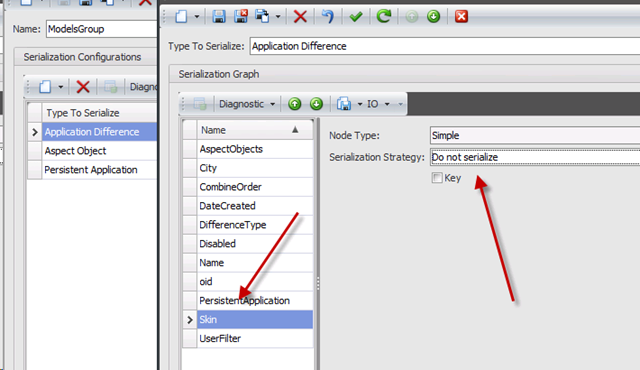Click the Type To Serialize field
The image size is (640, 370).
[x=445, y=46]
